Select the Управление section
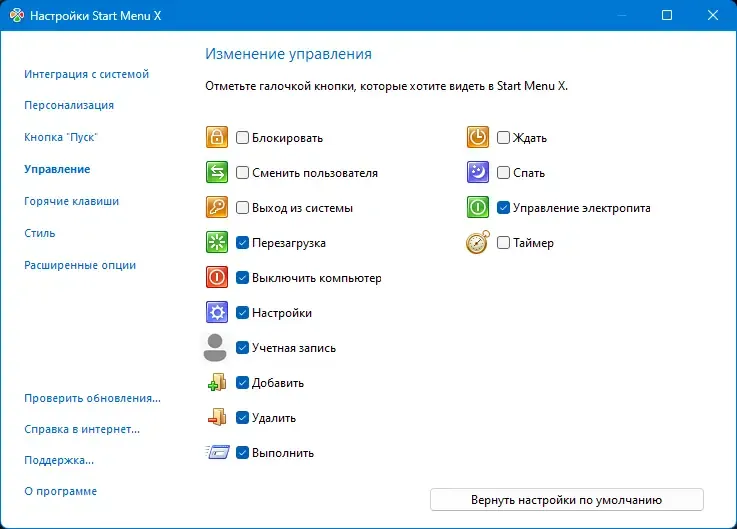 coord(57,169)
